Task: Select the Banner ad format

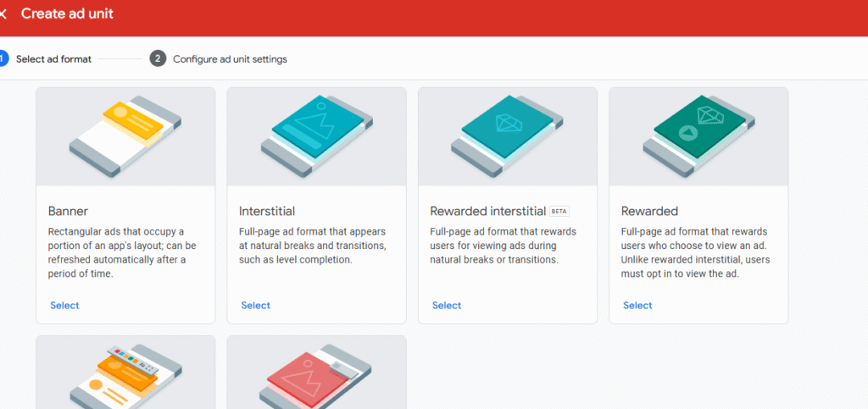Action: pyautogui.click(x=64, y=305)
